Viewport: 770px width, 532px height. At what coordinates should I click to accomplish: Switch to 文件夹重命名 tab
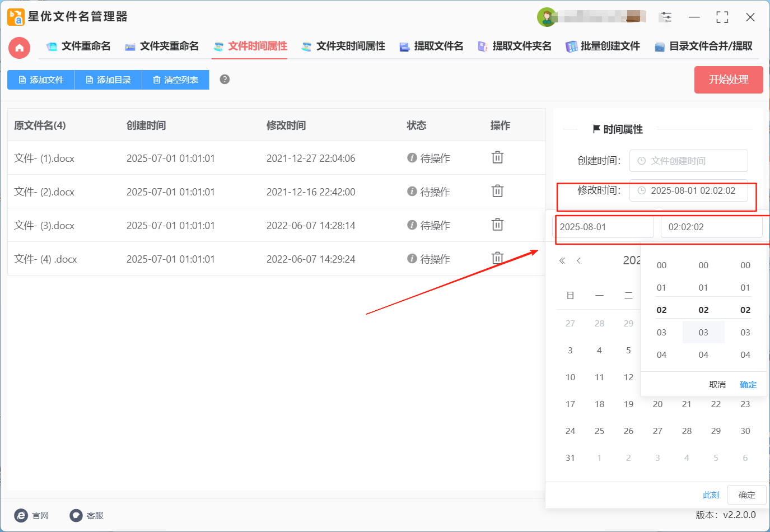(x=162, y=46)
